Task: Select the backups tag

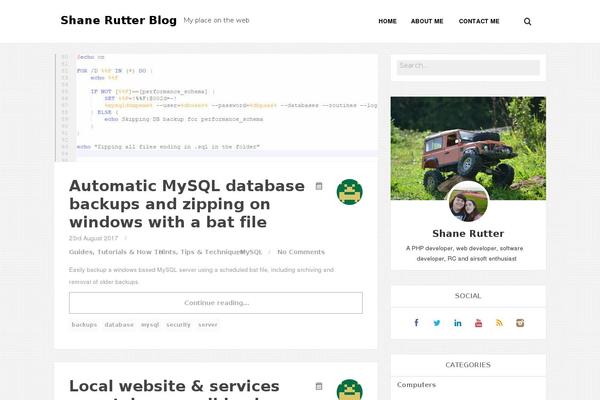Action: coord(84,325)
